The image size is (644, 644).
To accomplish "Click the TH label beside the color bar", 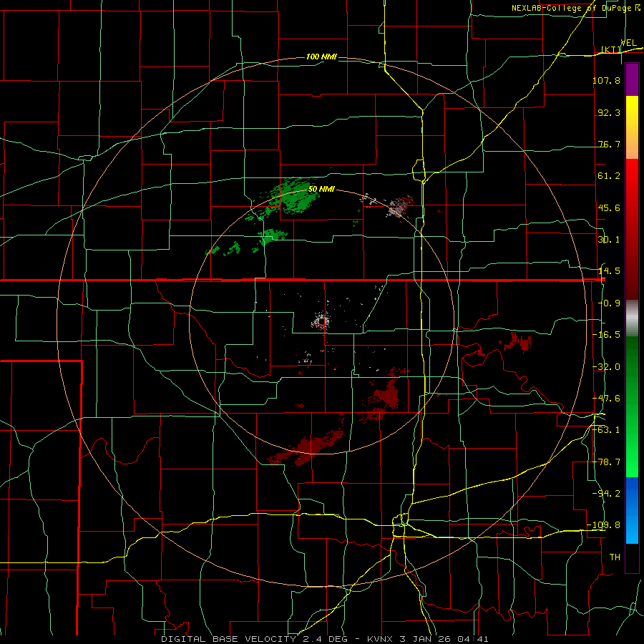I will pyautogui.click(x=615, y=557).
